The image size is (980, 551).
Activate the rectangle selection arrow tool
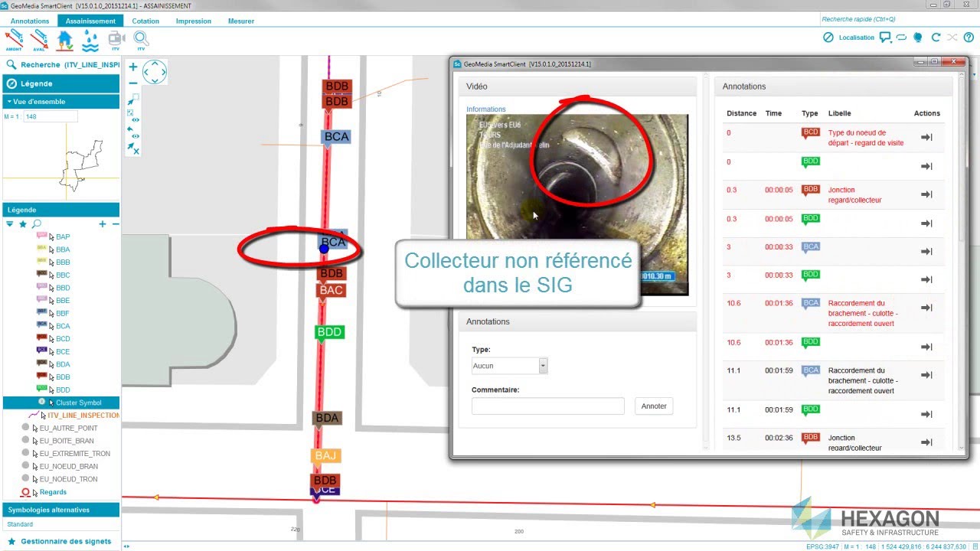(133, 99)
